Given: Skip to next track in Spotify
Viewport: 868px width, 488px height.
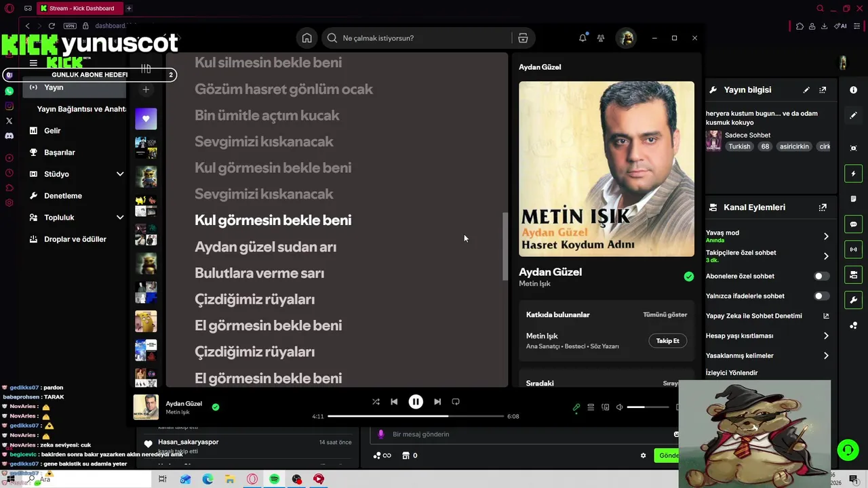Looking at the screenshot, I should (437, 401).
